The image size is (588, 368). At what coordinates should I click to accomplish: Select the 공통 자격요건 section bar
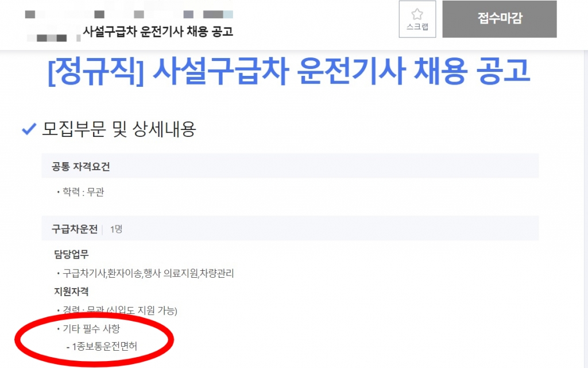(290, 166)
